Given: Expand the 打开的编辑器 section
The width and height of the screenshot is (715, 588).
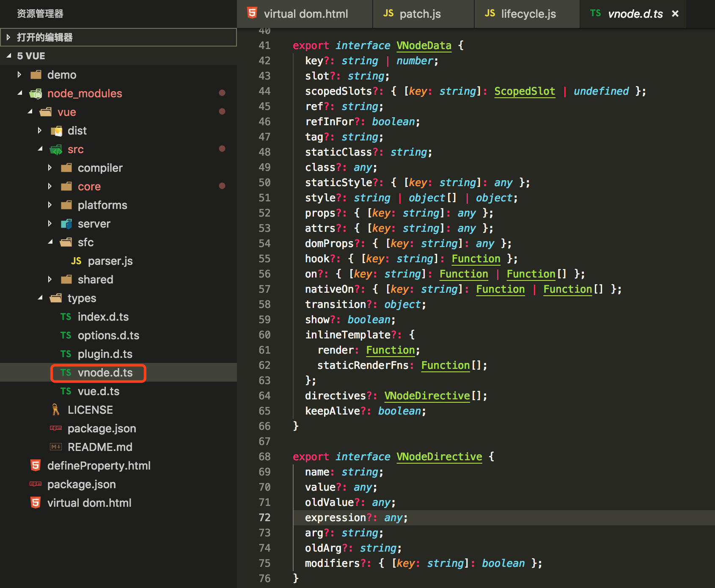Looking at the screenshot, I should (8, 37).
